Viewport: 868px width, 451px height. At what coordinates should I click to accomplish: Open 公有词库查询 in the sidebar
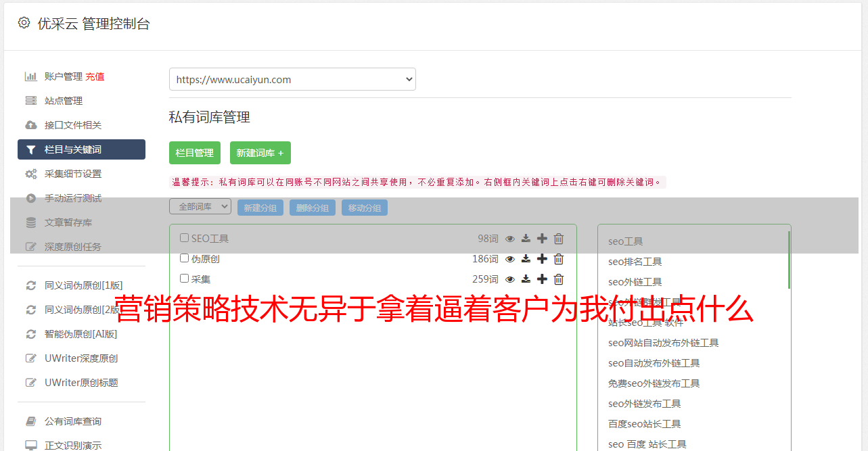click(73, 421)
